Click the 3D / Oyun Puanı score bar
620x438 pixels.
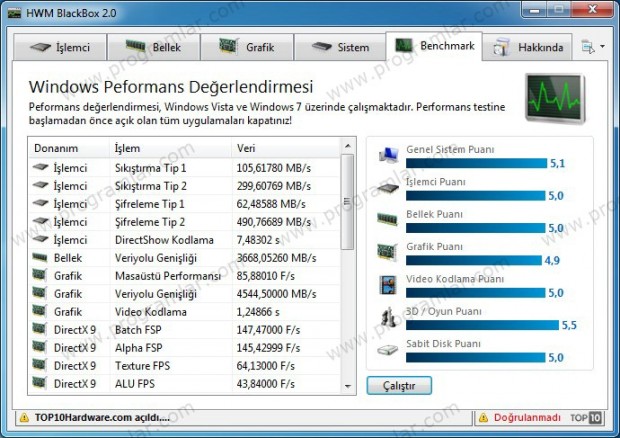point(482,325)
